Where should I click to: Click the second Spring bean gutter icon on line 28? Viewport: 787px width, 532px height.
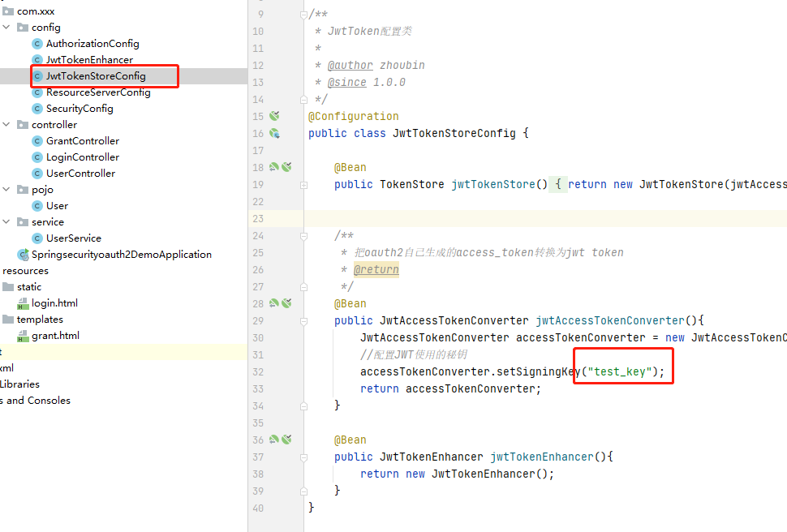(x=286, y=303)
